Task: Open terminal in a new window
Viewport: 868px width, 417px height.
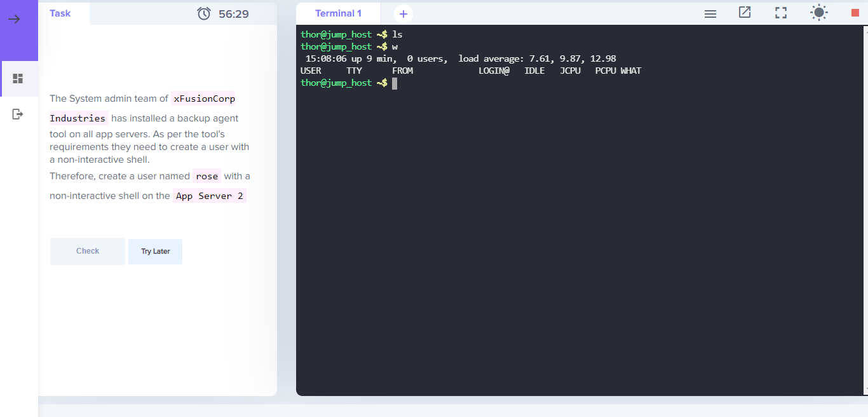Action: pos(745,13)
